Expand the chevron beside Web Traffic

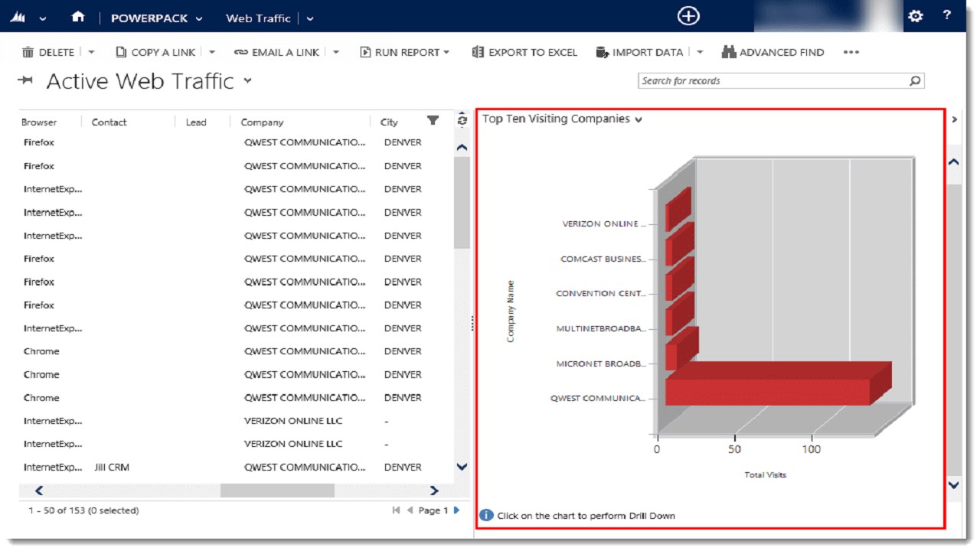(x=310, y=18)
